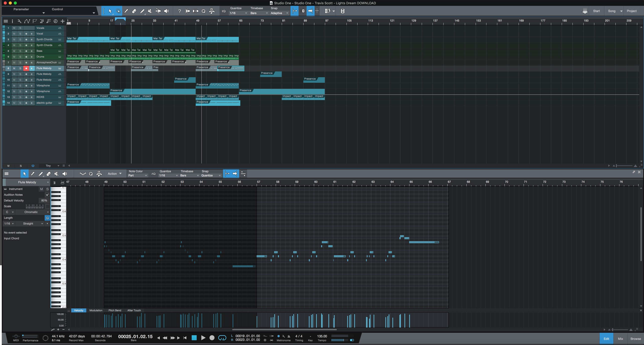Open the track list hamburger icon
The width and height of the screenshot is (644, 345).
point(6,21)
